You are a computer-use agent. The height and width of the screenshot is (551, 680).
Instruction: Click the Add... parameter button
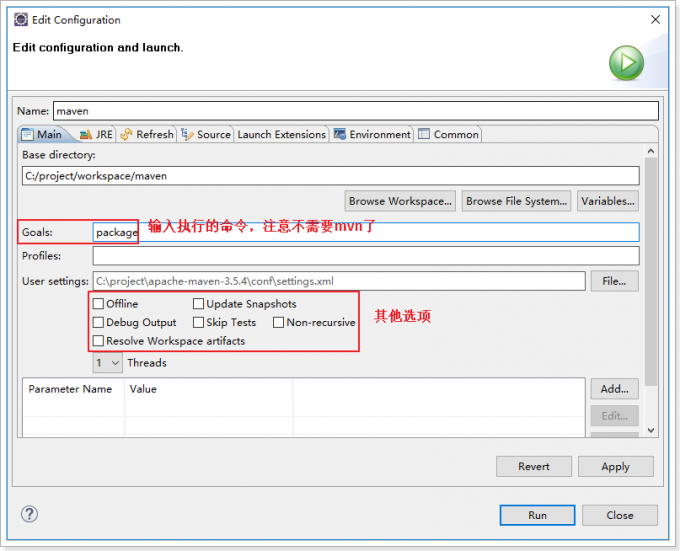coord(614,389)
